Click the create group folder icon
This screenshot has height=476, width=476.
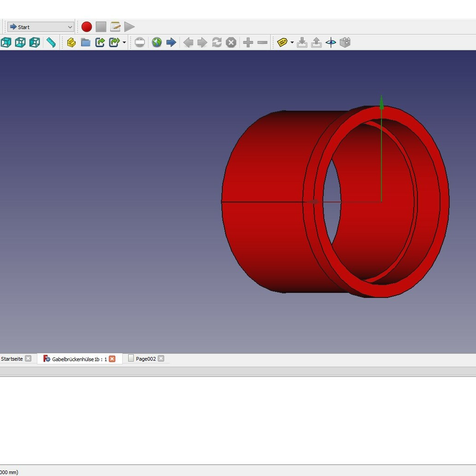[x=85, y=42]
